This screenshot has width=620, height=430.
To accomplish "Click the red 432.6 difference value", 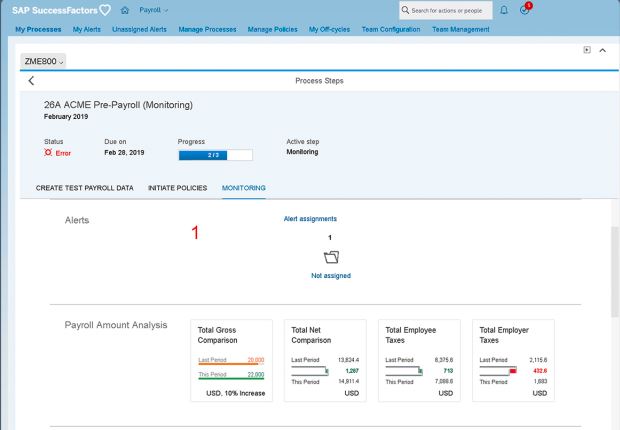I will [x=540, y=371].
